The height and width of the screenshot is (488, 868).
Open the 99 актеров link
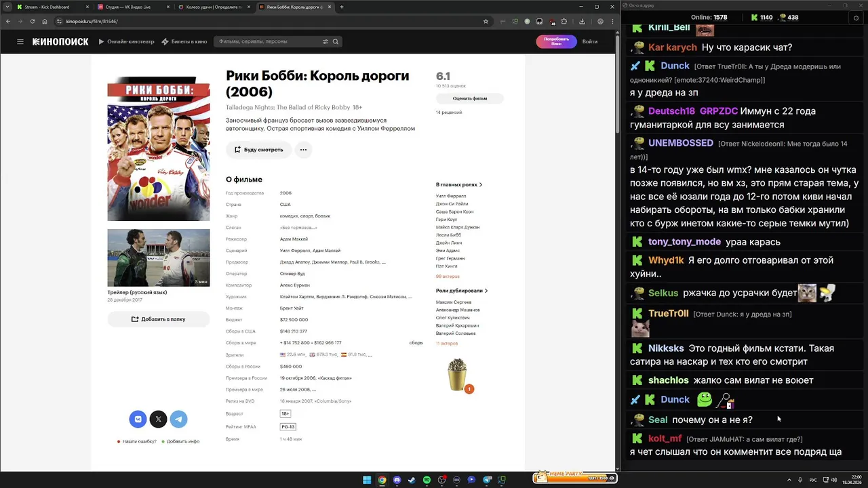pos(448,277)
